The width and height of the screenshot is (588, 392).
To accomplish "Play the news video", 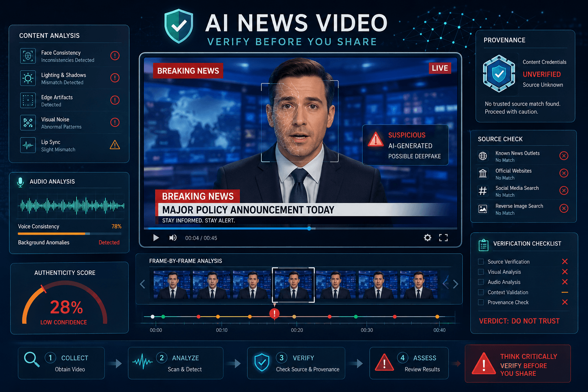I will pyautogui.click(x=156, y=238).
